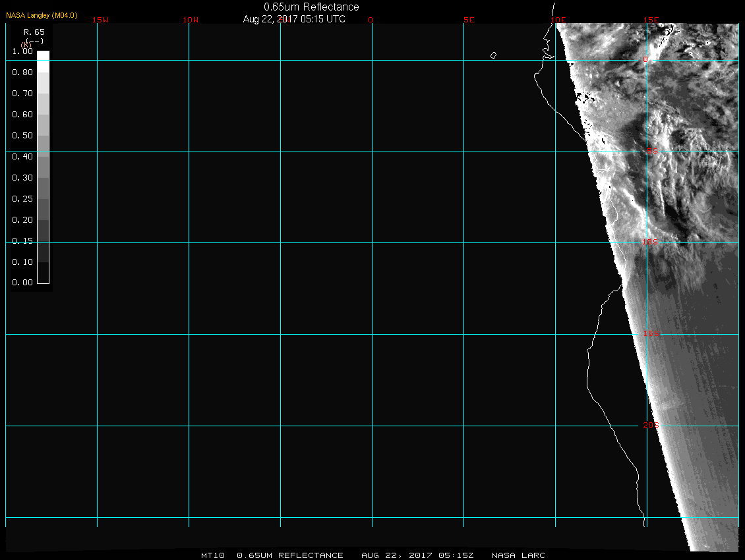Click the 10S latitude label
This screenshot has height=560, width=745.
pyautogui.click(x=650, y=242)
